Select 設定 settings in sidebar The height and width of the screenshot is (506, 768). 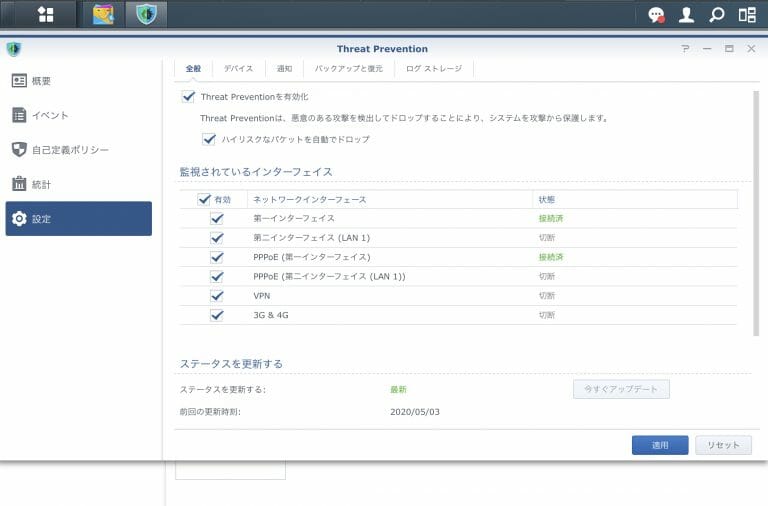click(78, 218)
